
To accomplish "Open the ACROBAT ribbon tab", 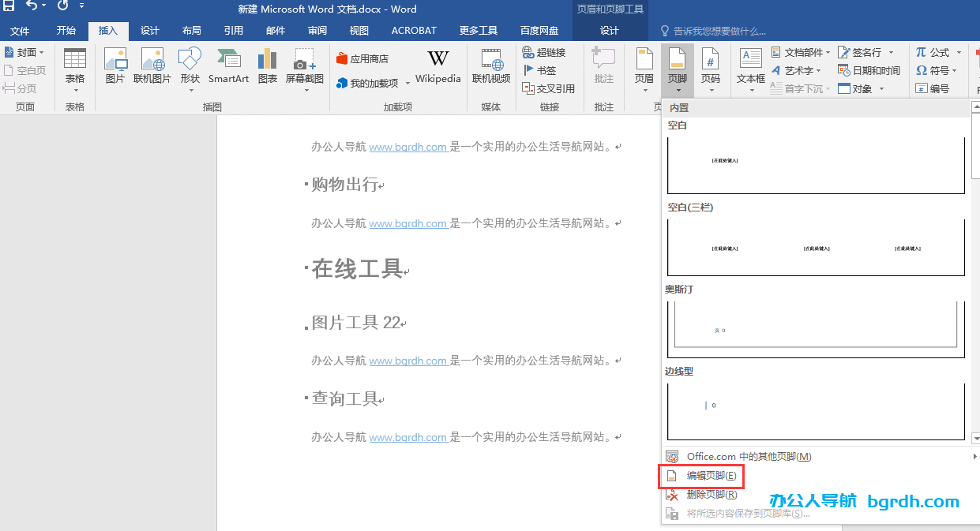I will 413,30.
